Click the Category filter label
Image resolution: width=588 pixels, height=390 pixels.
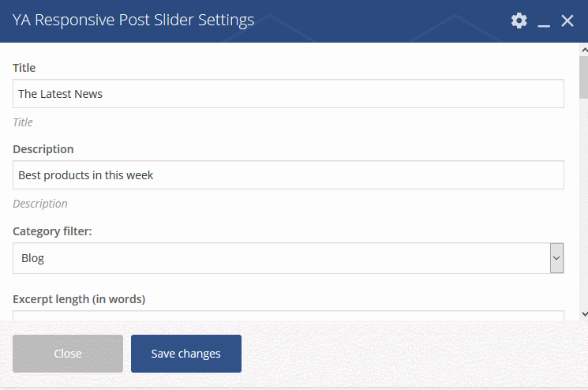(x=52, y=231)
